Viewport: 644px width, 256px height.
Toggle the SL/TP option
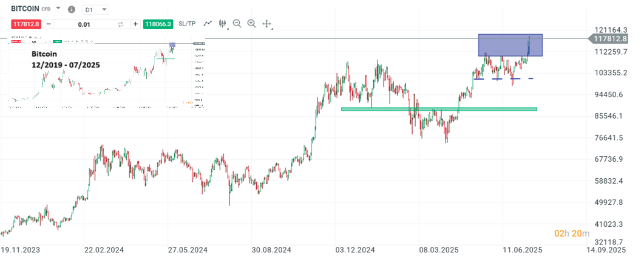click(187, 24)
